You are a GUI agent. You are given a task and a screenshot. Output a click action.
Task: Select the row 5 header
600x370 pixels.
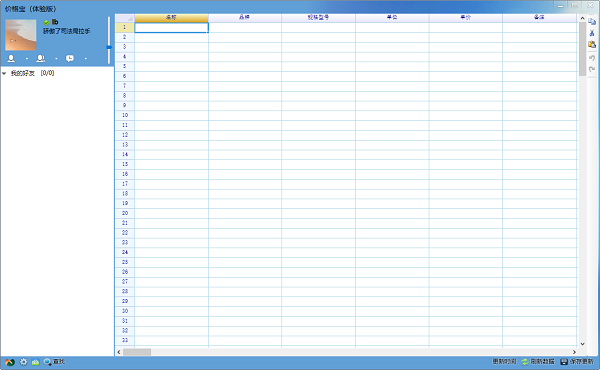[125, 66]
